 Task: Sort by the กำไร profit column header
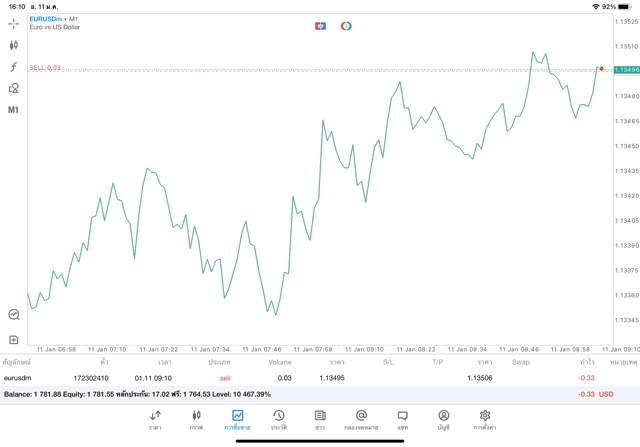point(588,362)
